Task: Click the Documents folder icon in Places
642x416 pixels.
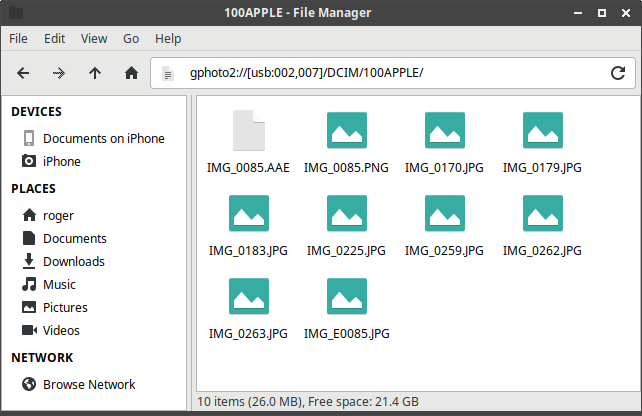Action: pos(29,238)
